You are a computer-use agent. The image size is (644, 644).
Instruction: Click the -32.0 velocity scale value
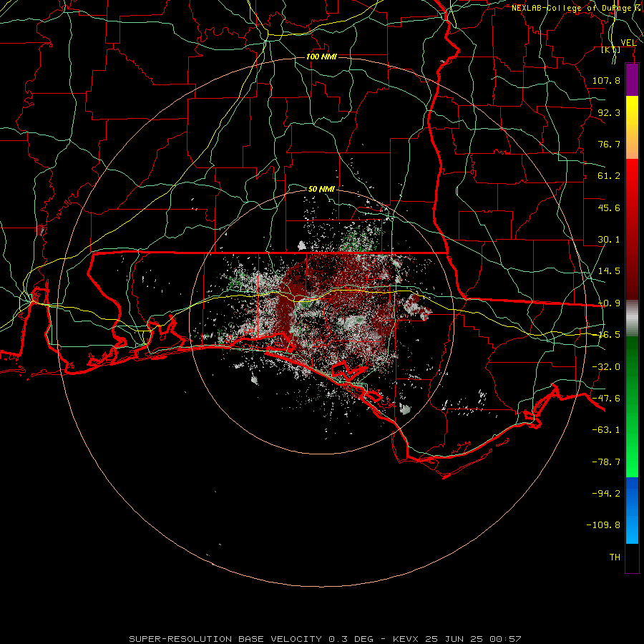606,367
